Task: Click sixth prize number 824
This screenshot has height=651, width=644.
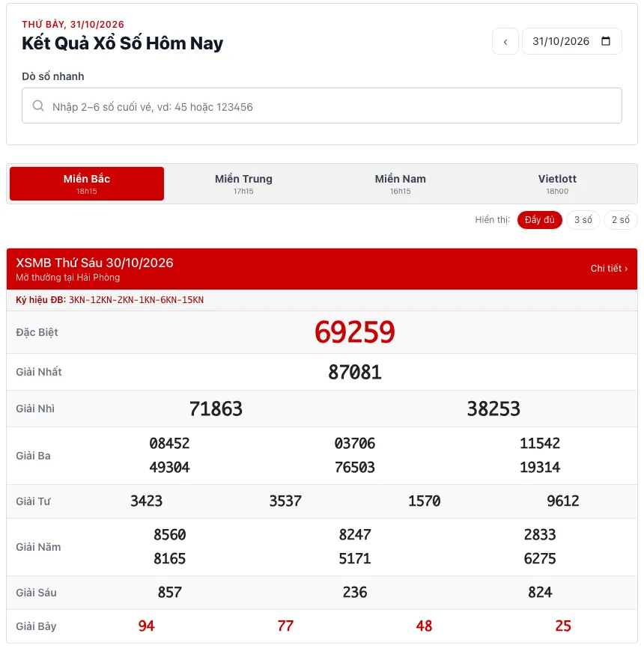Action: (540, 593)
